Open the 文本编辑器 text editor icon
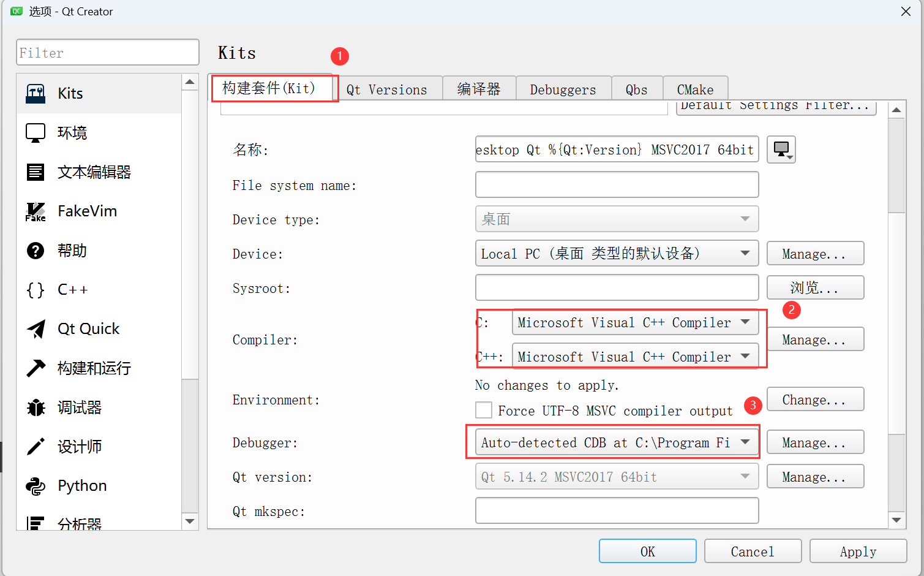Screen dimensions: 924x576 [36, 172]
